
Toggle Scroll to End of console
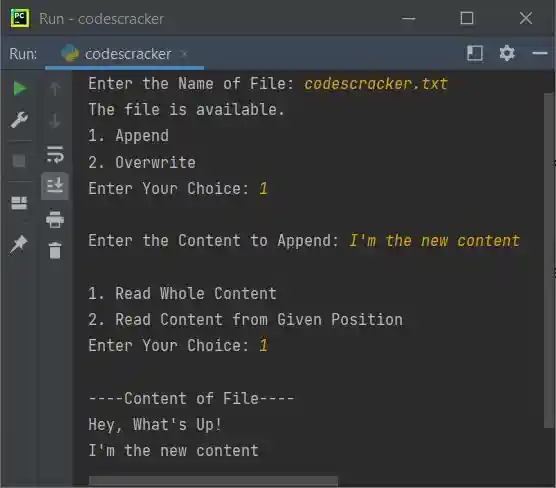pos(55,186)
